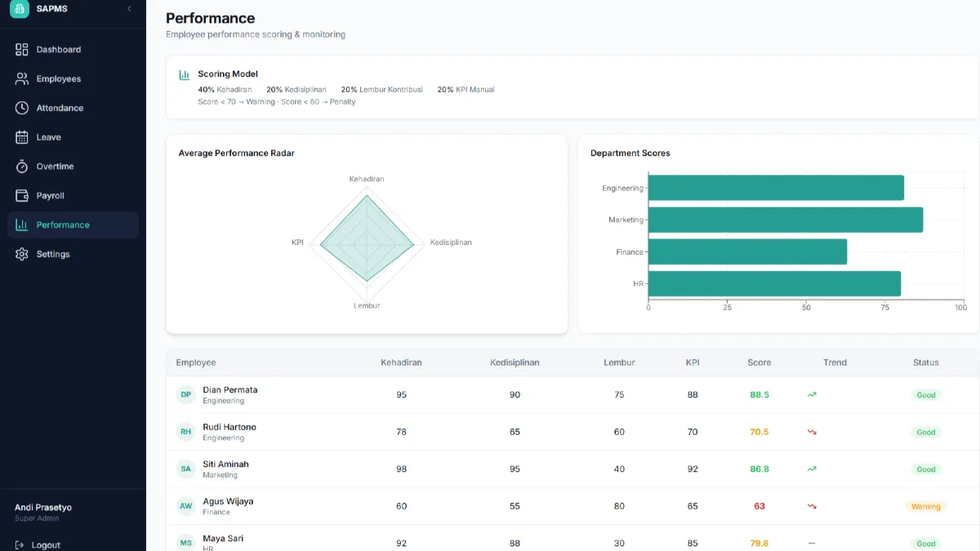This screenshot has width=980, height=551.
Task: Click the Employee column header
Action: click(196, 362)
